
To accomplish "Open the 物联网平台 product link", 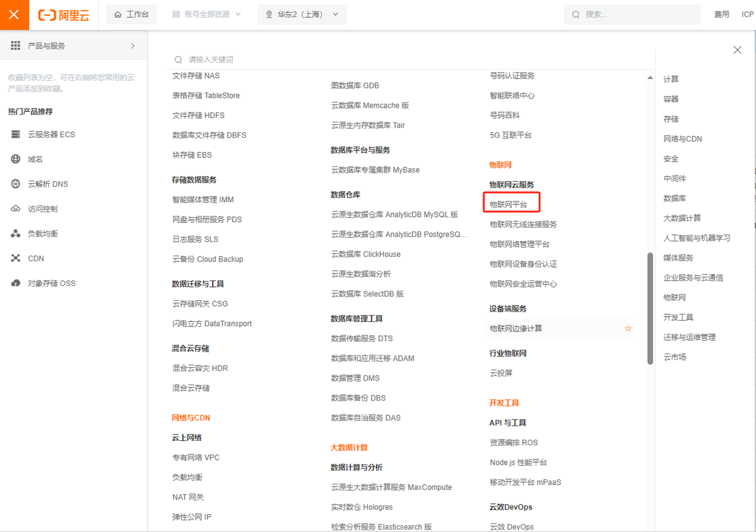I will pyautogui.click(x=508, y=204).
